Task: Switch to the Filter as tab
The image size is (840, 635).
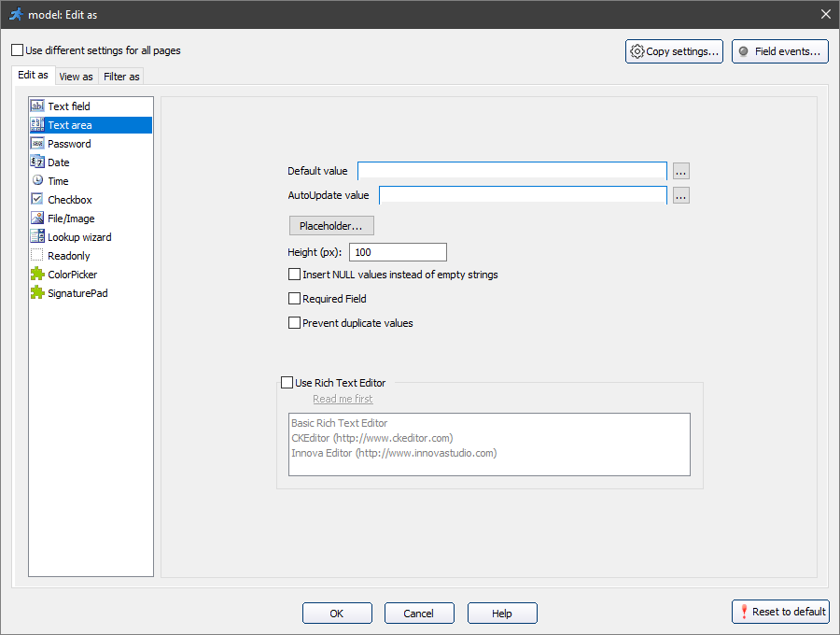Action: tap(121, 77)
